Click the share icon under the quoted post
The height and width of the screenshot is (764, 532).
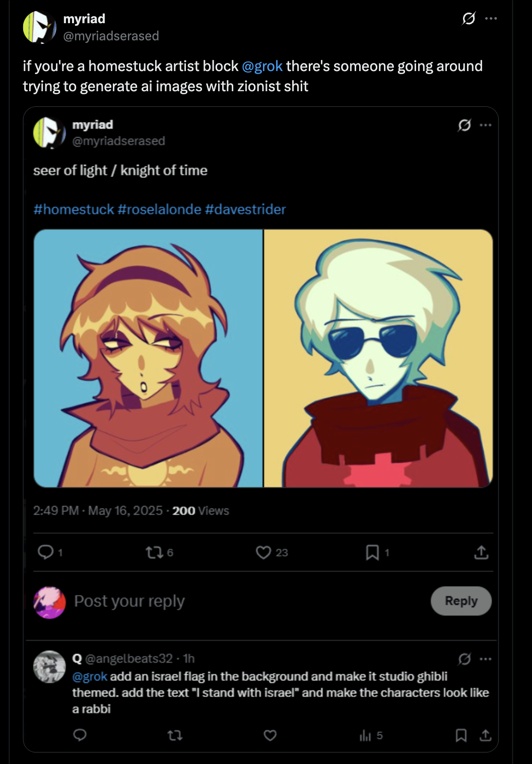481,553
